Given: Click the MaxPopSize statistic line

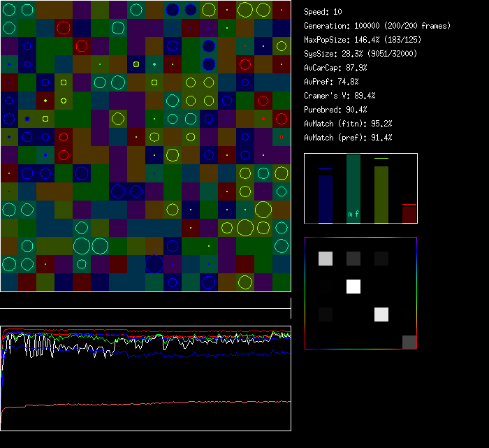Looking at the screenshot, I should click(362, 40).
